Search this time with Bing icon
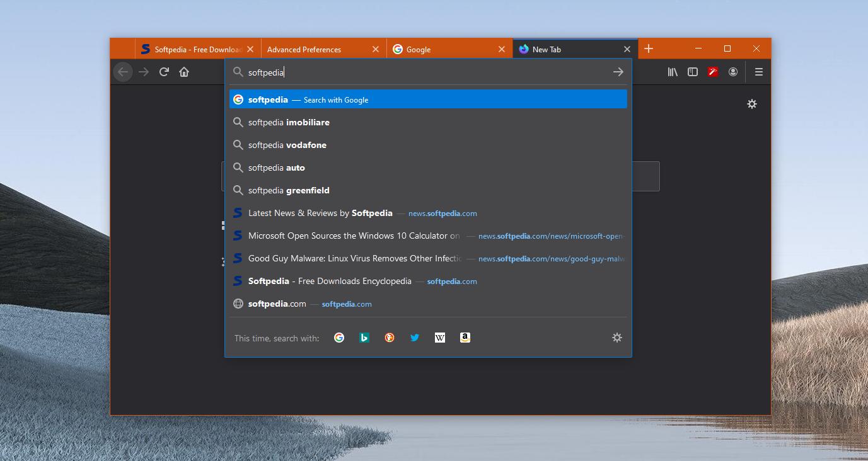 tap(364, 338)
